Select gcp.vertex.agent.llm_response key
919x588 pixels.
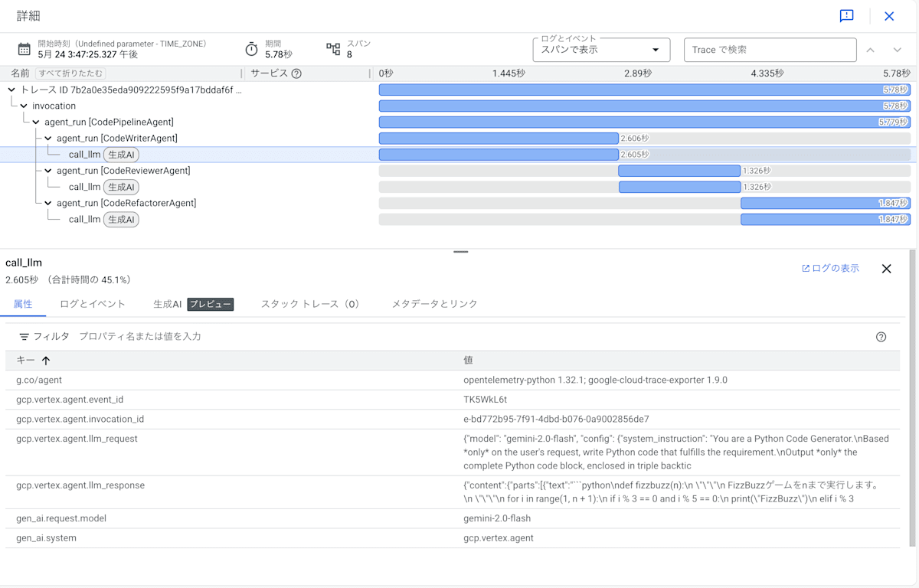coord(80,485)
